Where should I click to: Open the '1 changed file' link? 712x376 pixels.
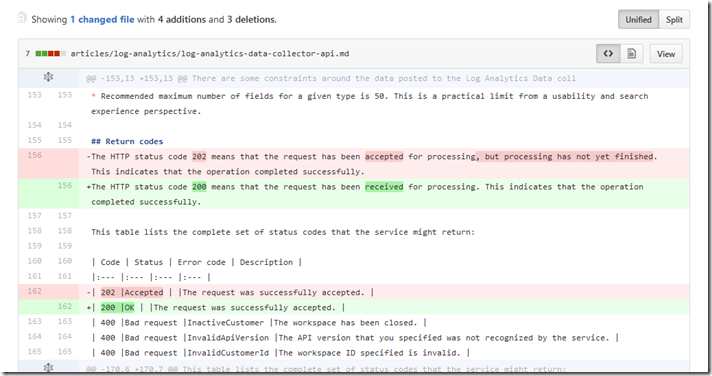[x=102, y=20]
